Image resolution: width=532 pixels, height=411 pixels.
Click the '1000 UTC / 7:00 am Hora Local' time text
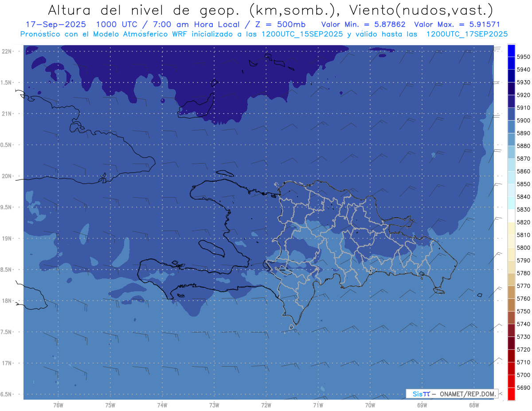click(169, 24)
